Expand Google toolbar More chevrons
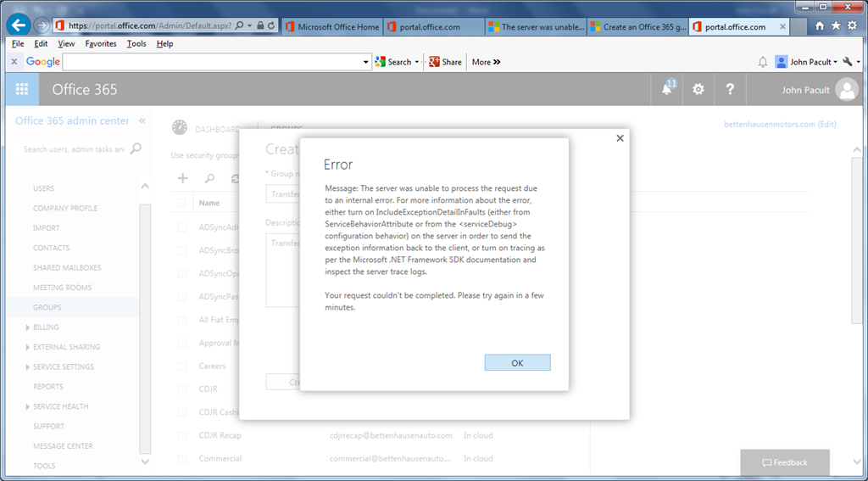Screen dimensions: 868x481 click(486, 62)
